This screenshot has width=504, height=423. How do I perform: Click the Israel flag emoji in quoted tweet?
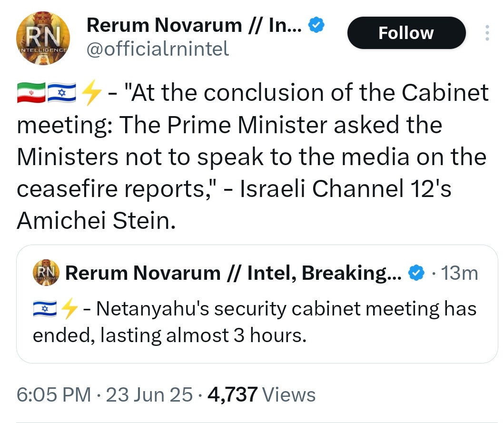pos(45,309)
